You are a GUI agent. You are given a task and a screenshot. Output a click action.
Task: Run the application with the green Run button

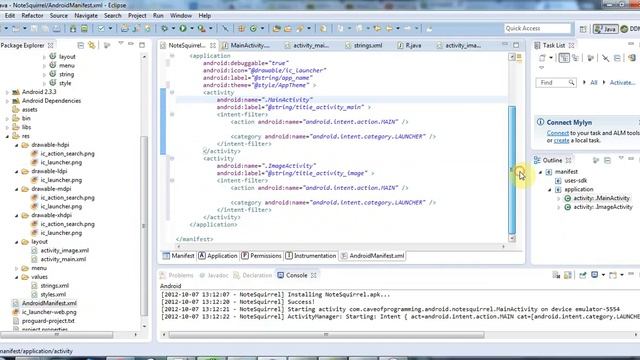point(183,28)
